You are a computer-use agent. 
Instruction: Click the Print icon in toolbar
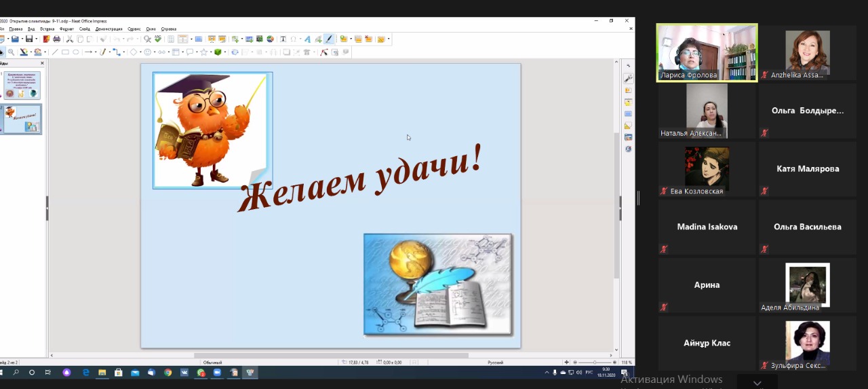click(57, 39)
